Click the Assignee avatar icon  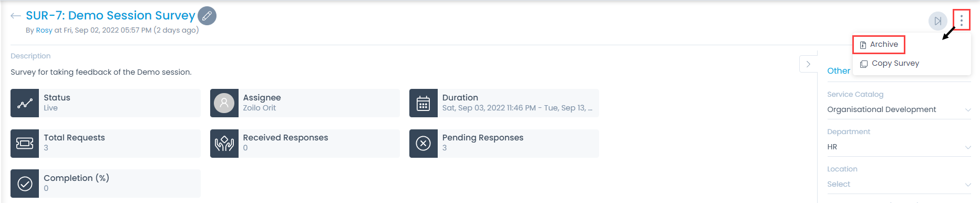[x=224, y=103]
